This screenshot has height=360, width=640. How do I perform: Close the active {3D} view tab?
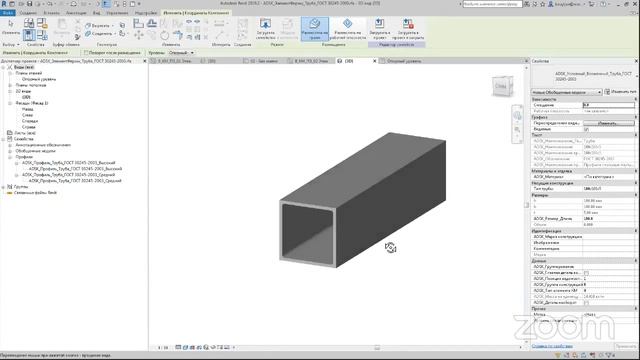pos(375,61)
